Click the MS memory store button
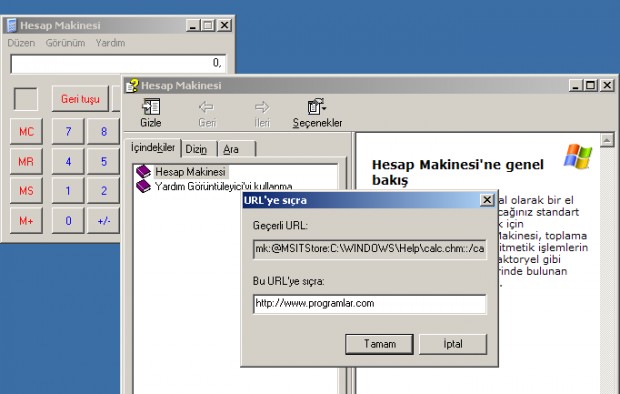Viewport: 620px width, 394px height. click(26, 191)
